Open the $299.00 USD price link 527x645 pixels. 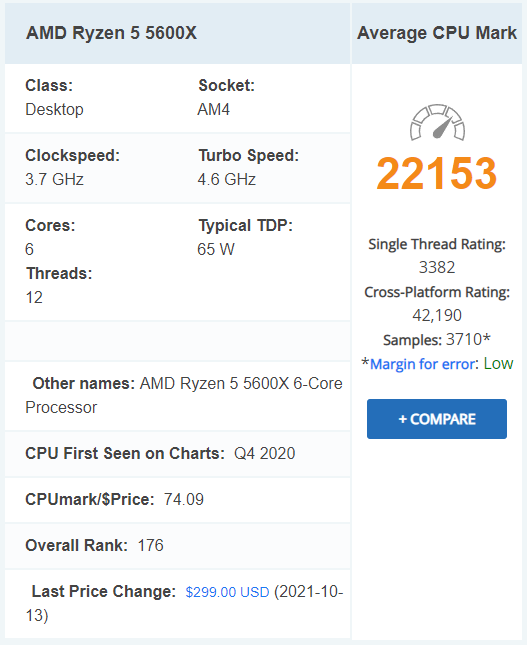click(227, 592)
